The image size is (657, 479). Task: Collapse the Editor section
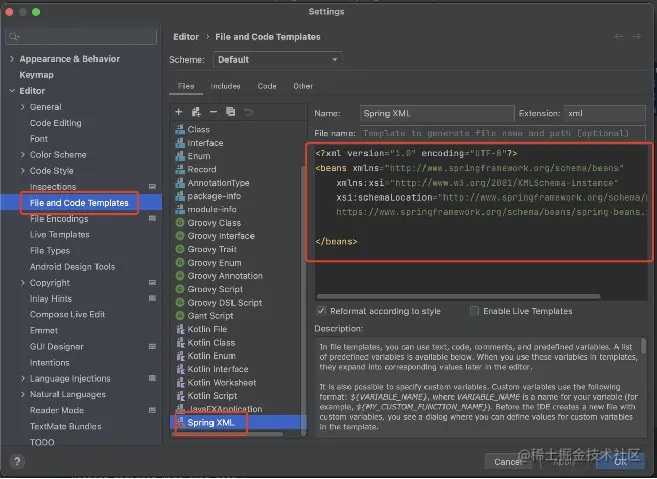[12, 91]
